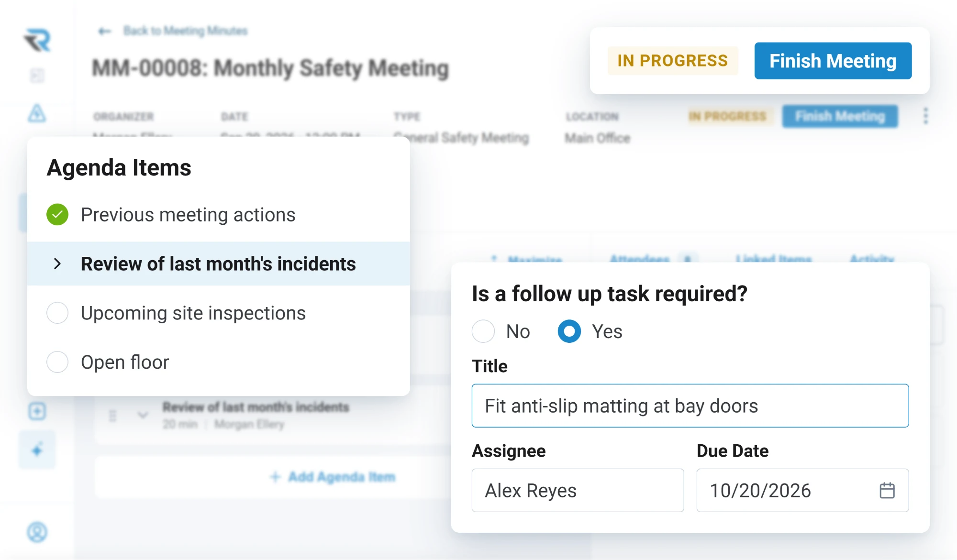Click the green check on Previous meeting actions

[57, 214]
